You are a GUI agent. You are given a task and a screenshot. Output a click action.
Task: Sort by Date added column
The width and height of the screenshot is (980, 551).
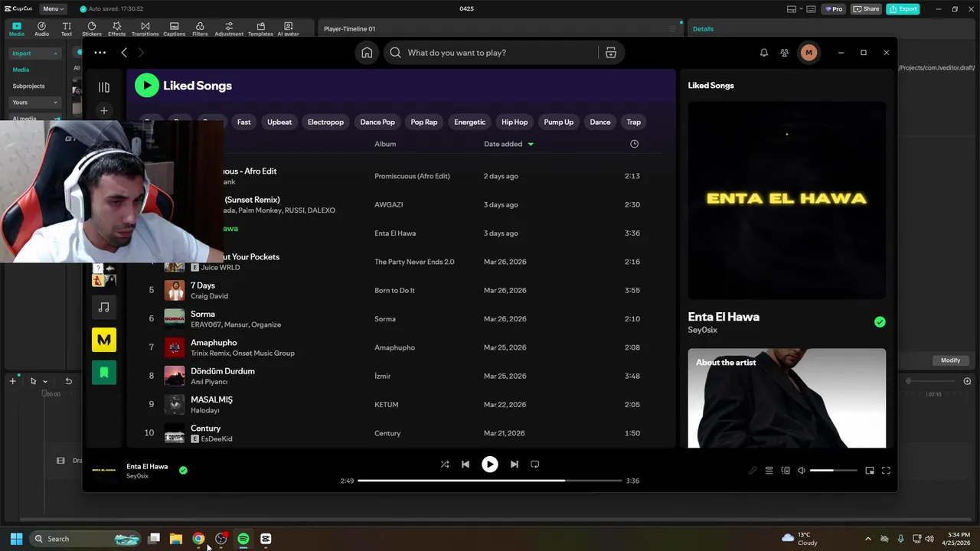508,144
